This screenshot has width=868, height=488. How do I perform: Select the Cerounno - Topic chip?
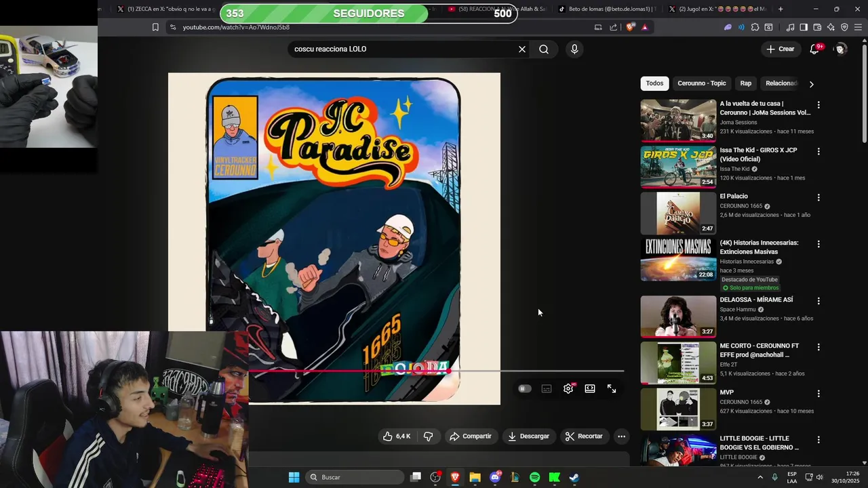point(701,83)
